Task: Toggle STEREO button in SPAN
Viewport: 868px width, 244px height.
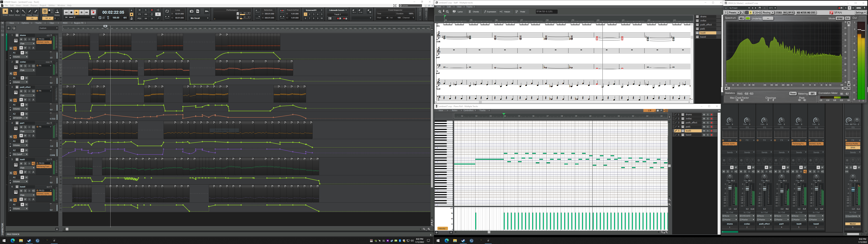Action: (779, 13)
